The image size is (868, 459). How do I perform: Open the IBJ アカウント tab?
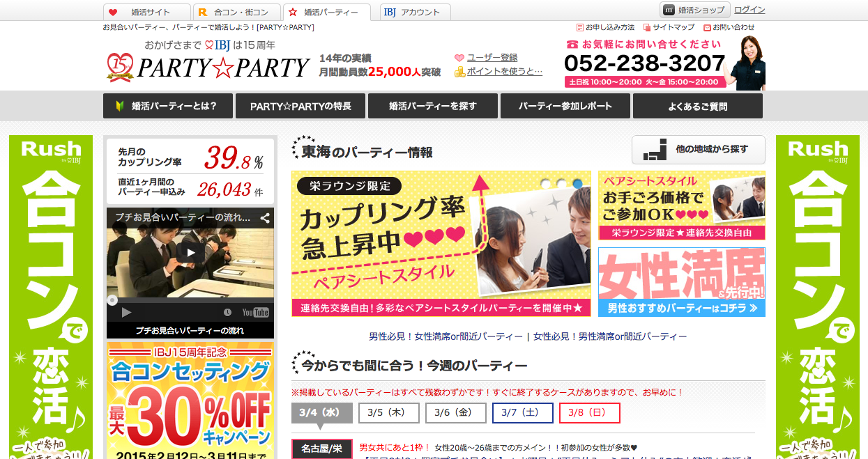tap(416, 12)
